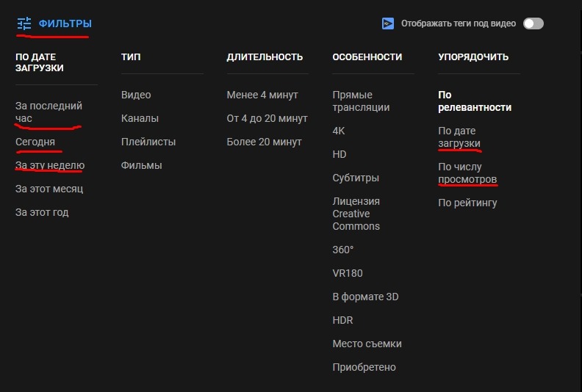
Task: Choose 'Плейлисты' type filter
Action: click(x=148, y=142)
